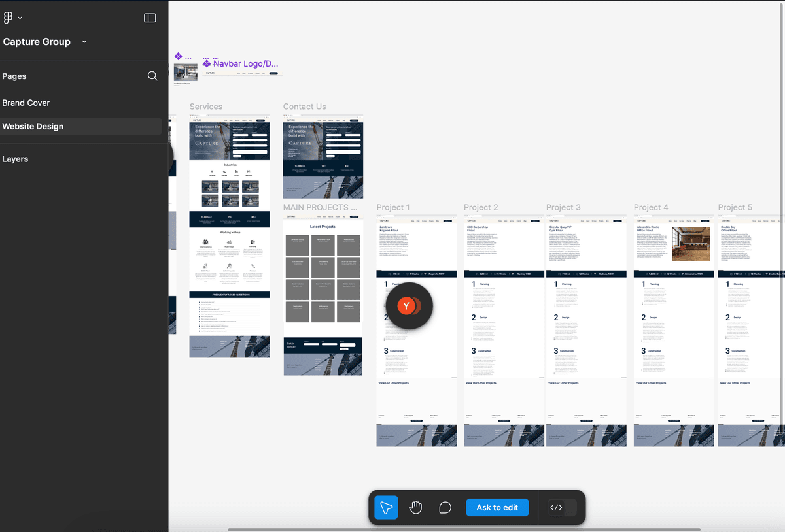785x532 pixels.
Task: Open the Figma main menu logo
Action: (x=9, y=18)
